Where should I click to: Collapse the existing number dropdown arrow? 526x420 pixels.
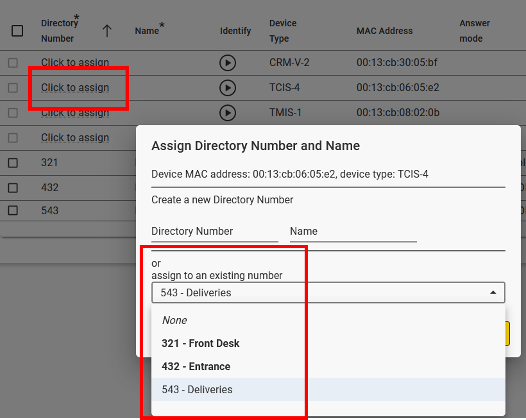click(x=493, y=292)
